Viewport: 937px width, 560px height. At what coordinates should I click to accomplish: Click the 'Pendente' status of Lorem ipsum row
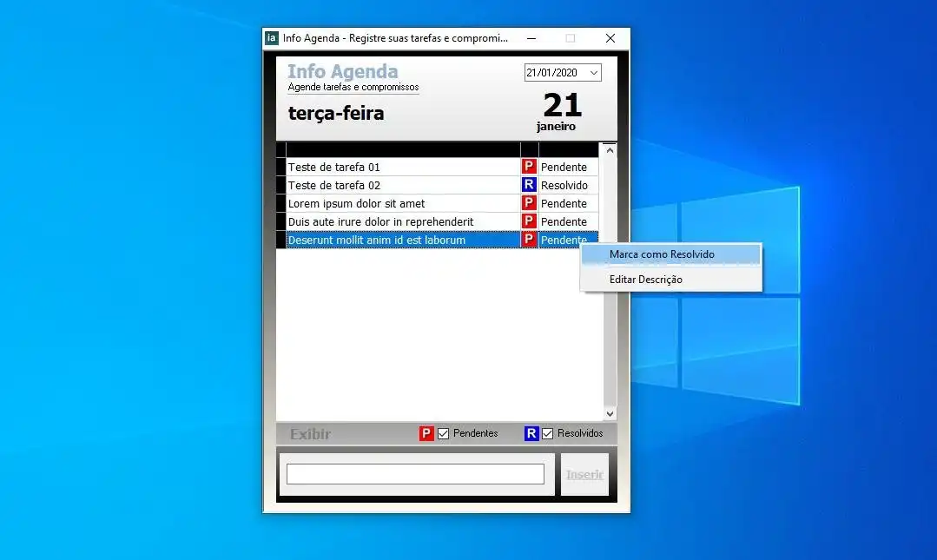[x=564, y=203]
